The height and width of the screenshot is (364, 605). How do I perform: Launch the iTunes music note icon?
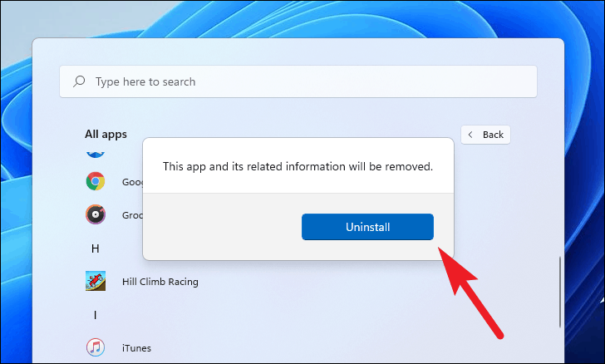coord(96,347)
